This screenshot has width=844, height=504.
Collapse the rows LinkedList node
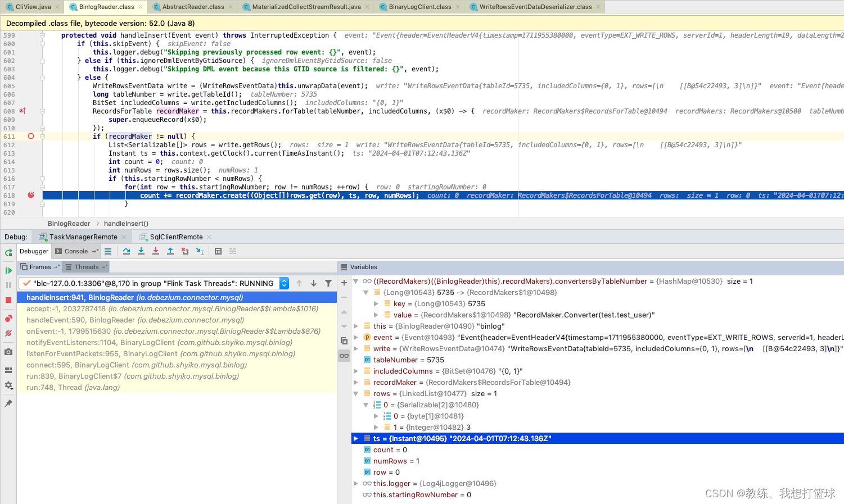pos(356,393)
